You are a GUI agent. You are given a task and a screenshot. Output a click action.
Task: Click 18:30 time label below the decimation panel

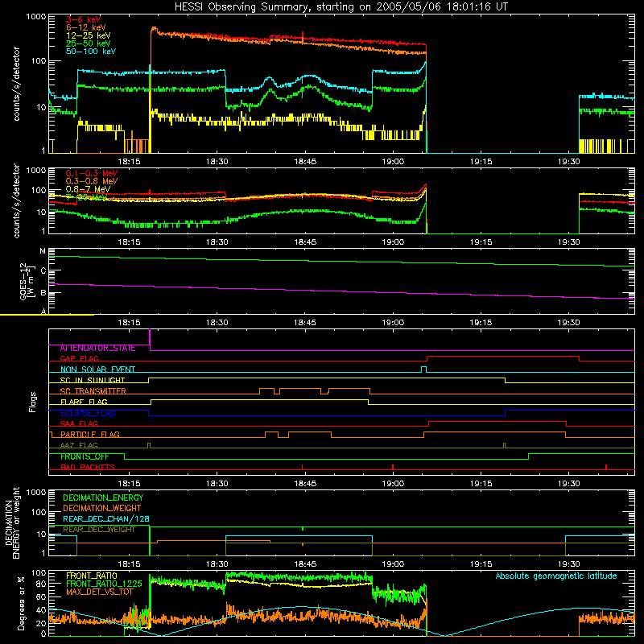(x=217, y=564)
